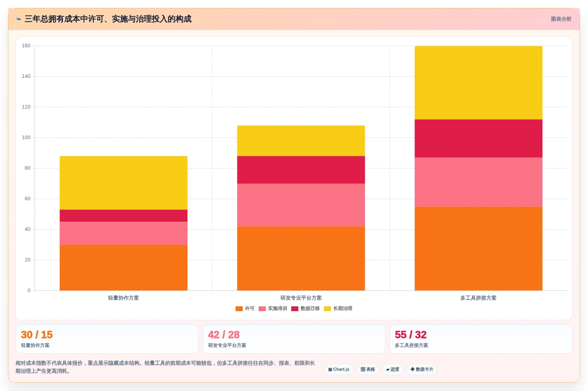Select the 进度 tag chip

(x=393, y=370)
